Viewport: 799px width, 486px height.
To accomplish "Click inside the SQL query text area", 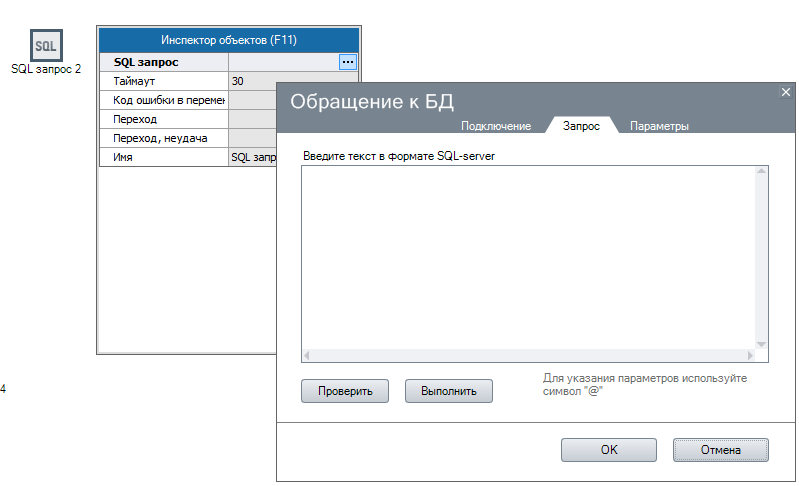I will [x=528, y=256].
